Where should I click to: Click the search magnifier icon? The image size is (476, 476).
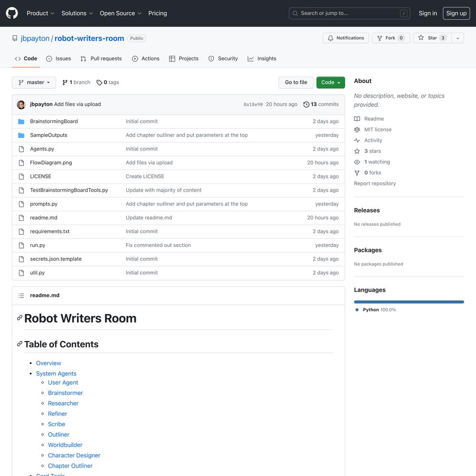pos(295,13)
